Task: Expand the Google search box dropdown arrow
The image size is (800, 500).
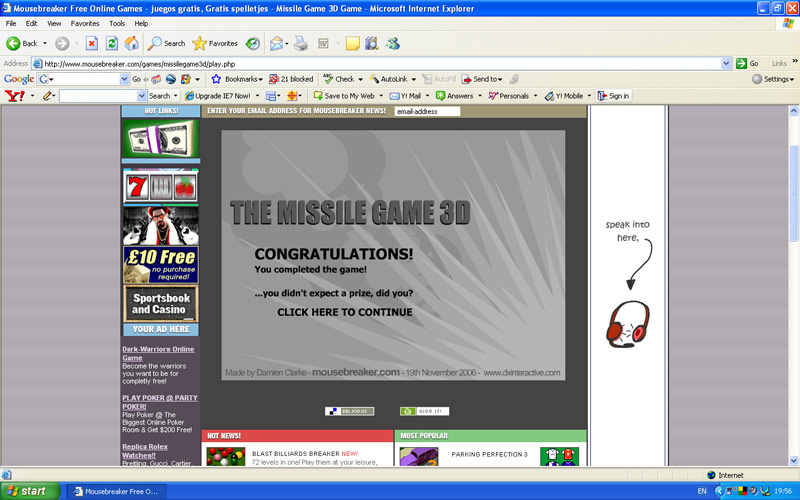Action: tap(124, 79)
